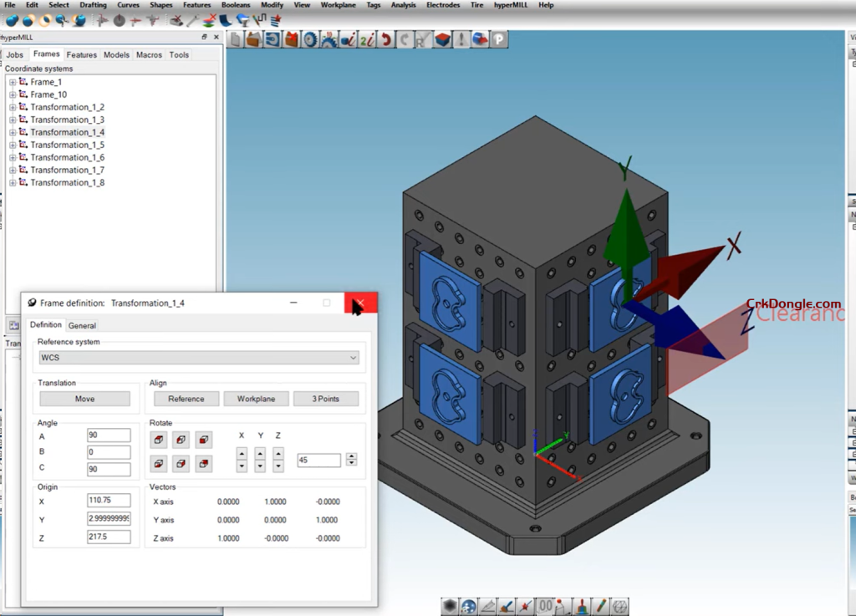Click the exclamation mark icon in hyperMILL toolbar
Screen dimensions: 856x616
[461, 38]
